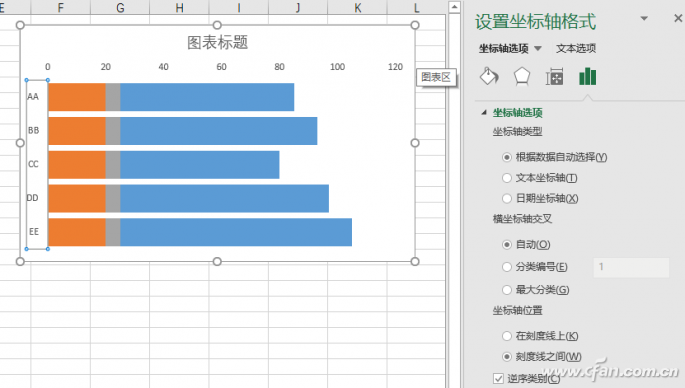Select 自动 axis crossing option

[x=507, y=245]
